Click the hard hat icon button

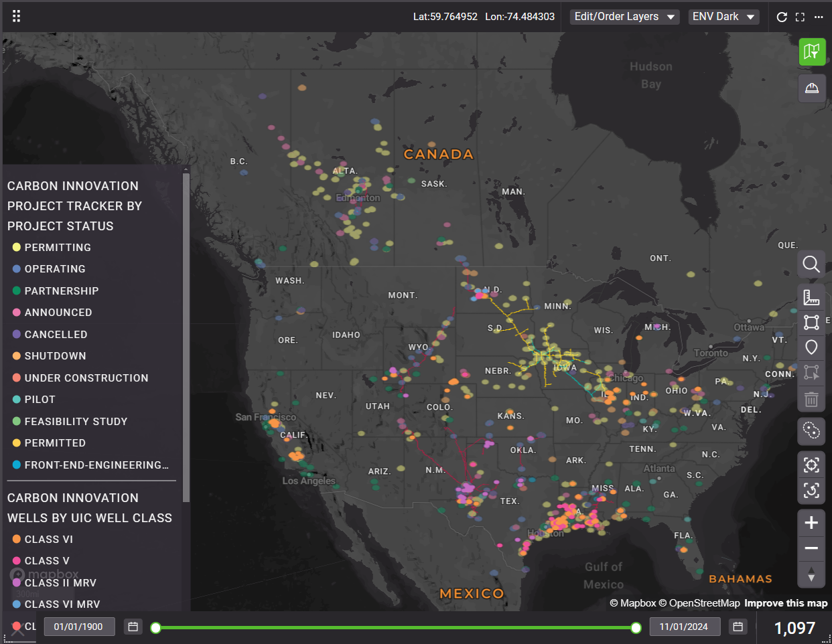(811, 88)
